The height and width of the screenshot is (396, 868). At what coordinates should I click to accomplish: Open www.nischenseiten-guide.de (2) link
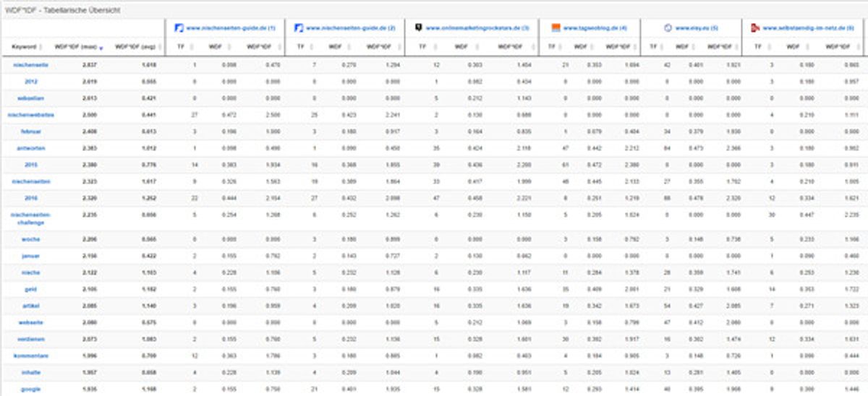tap(351, 27)
